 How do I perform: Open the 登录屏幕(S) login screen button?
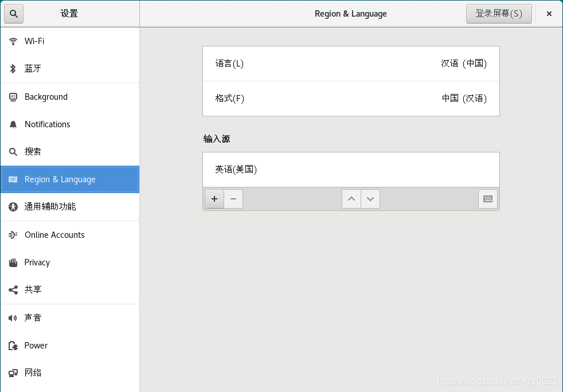(499, 14)
